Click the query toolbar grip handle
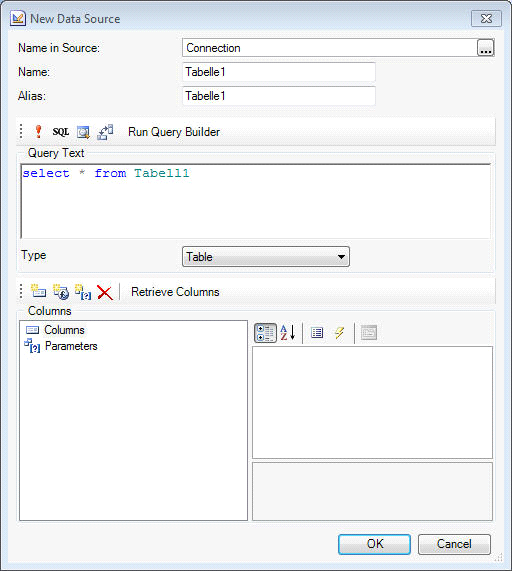This screenshot has height=571, width=512. pyautogui.click(x=21, y=131)
